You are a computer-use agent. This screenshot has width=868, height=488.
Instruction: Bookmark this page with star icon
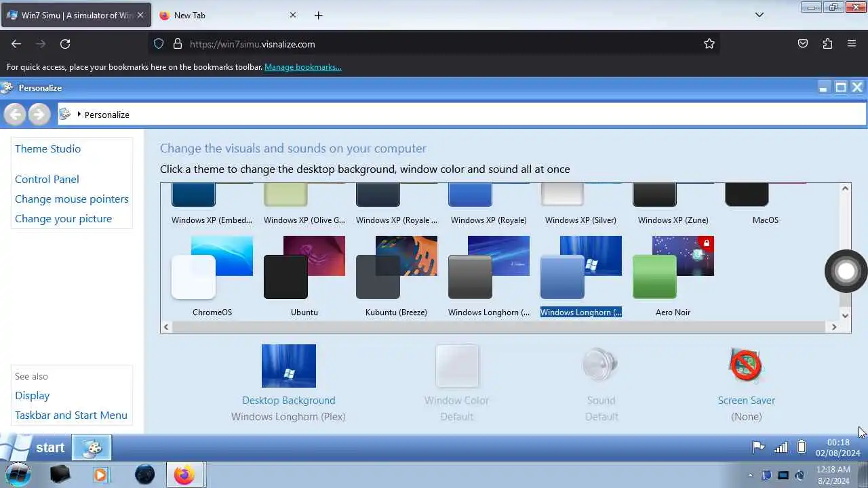point(709,44)
